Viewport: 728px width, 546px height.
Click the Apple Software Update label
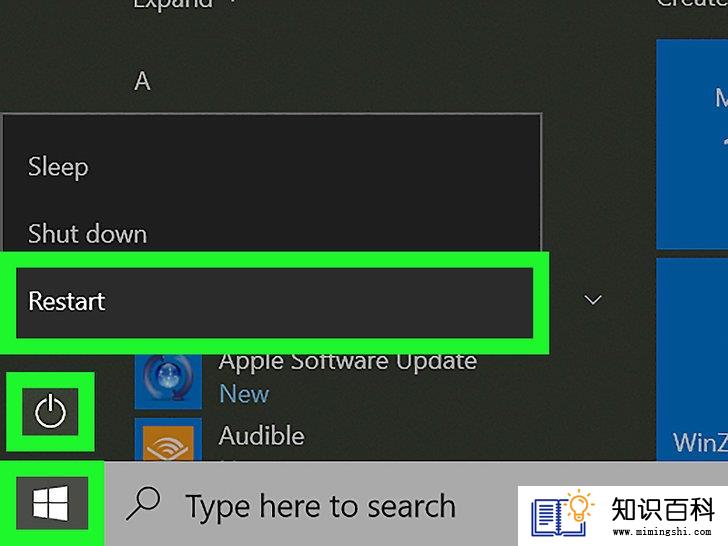[348, 362]
